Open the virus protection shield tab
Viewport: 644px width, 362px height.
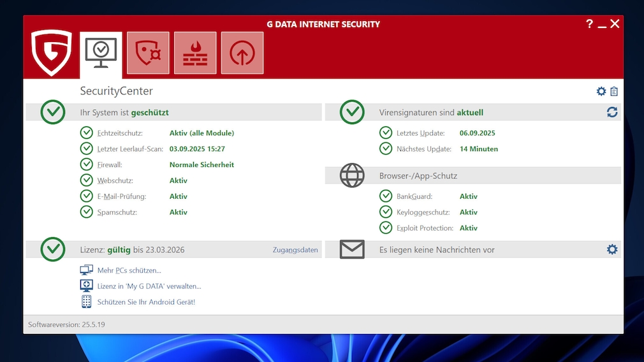pyautogui.click(x=148, y=53)
